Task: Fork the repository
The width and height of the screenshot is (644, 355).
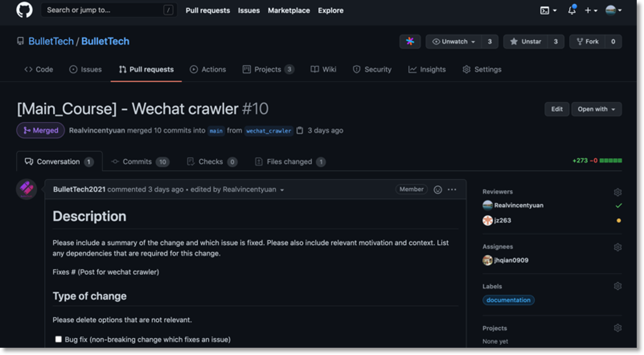Action: [587, 41]
